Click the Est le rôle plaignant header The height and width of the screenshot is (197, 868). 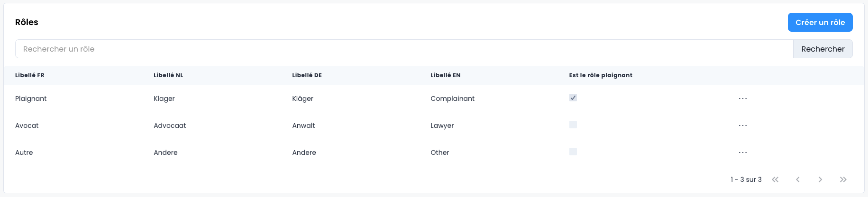point(601,75)
